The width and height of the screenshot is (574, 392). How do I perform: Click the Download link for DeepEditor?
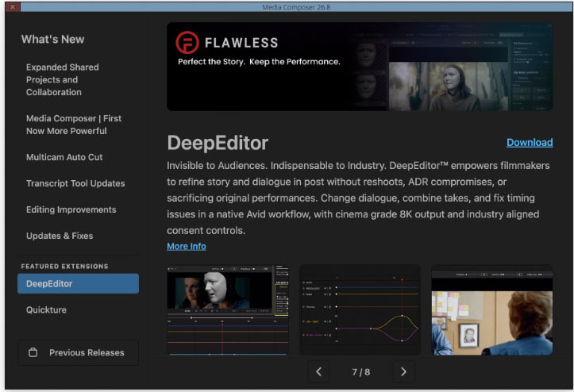(x=530, y=142)
